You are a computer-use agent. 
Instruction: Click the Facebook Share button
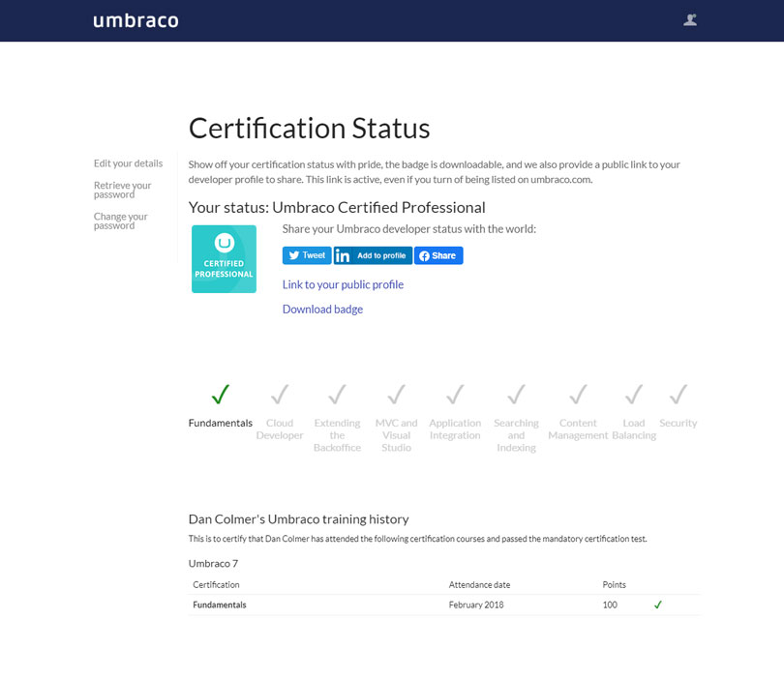point(438,255)
